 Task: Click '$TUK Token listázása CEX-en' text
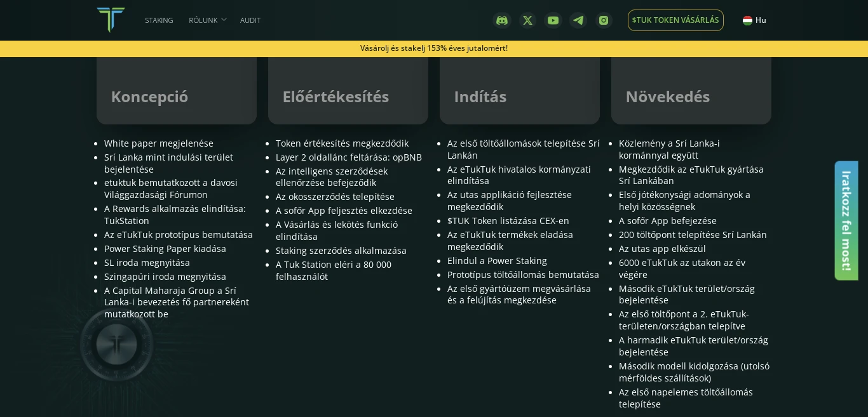pos(508,221)
